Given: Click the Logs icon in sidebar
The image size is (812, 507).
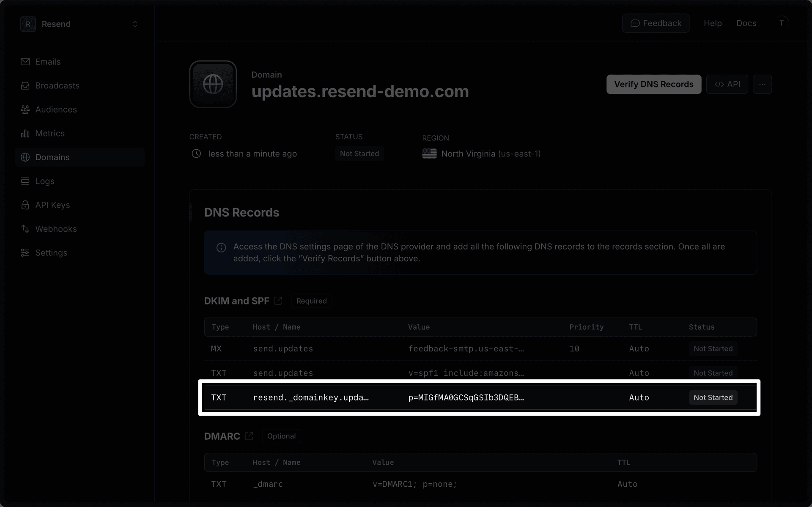Looking at the screenshot, I should click(25, 181).
